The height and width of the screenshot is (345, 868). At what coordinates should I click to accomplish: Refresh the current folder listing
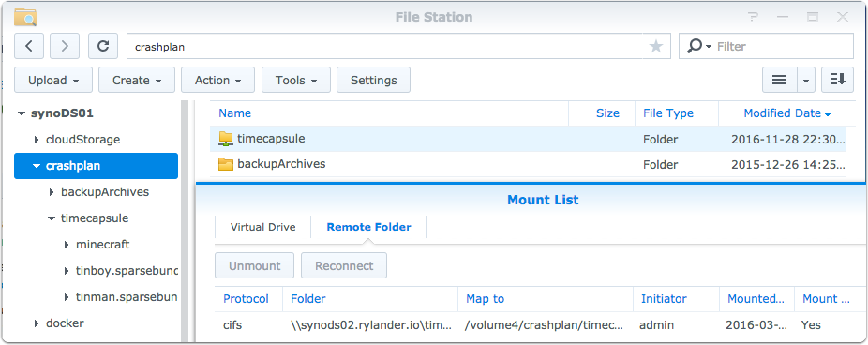pos(103,46)
